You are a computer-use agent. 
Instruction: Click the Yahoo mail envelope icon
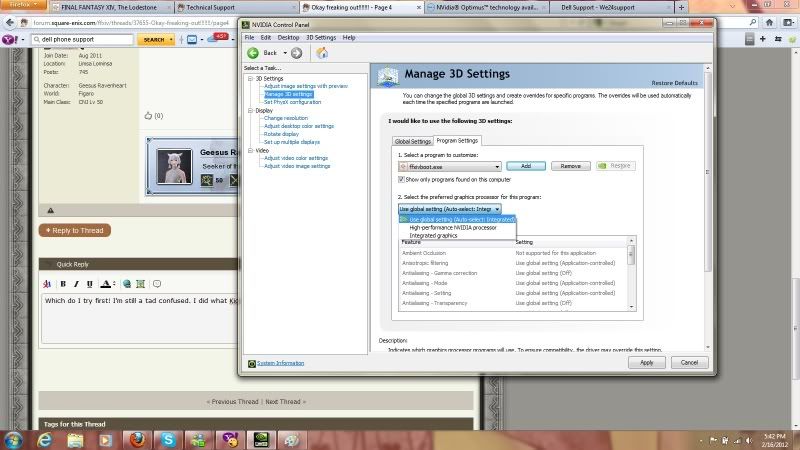(x=192, y=39)
